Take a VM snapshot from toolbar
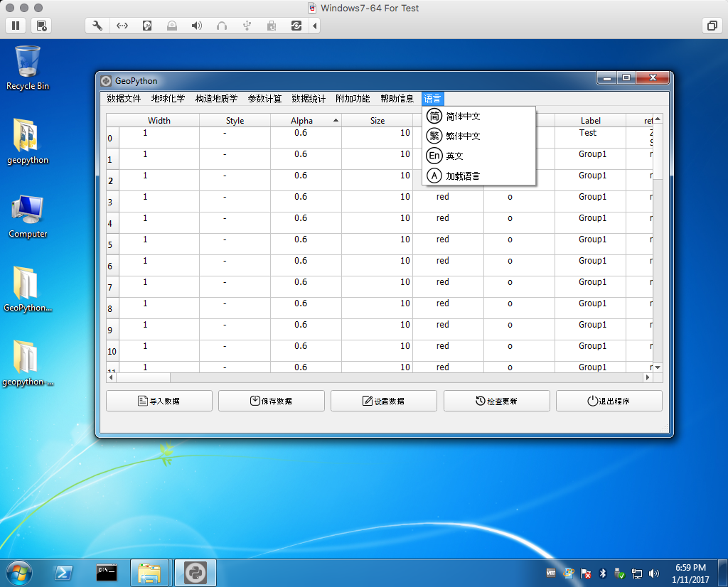 pos(41,26)
